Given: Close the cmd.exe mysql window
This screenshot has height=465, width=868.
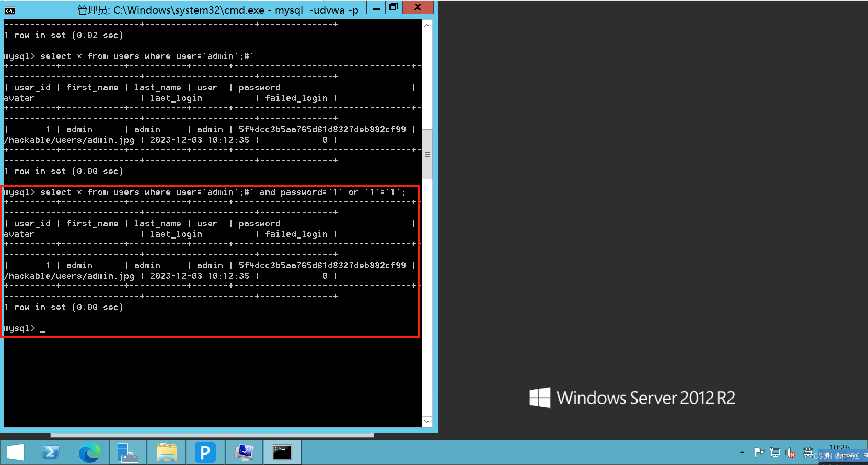Looking at the screenshot, I should pyautogui.click(x=418, y=7).
